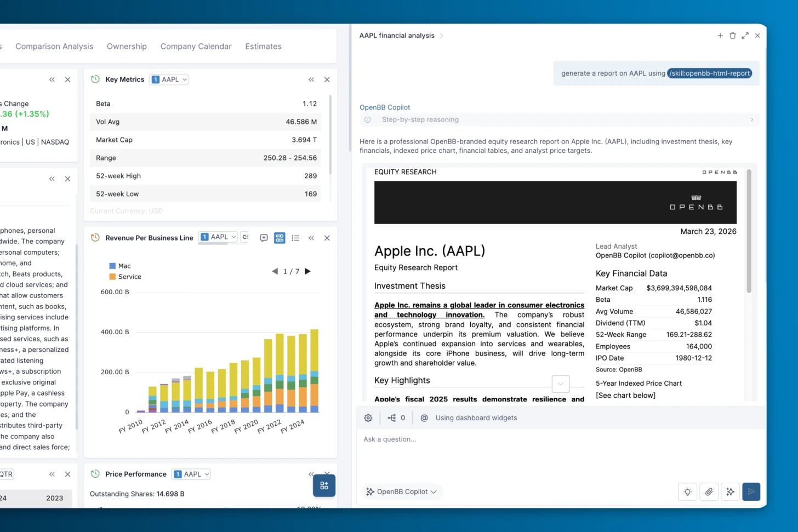This screenshot has width=798, height=532.
Task: Delete the AAPL financial analysis chat
Action: coord(733,36)
